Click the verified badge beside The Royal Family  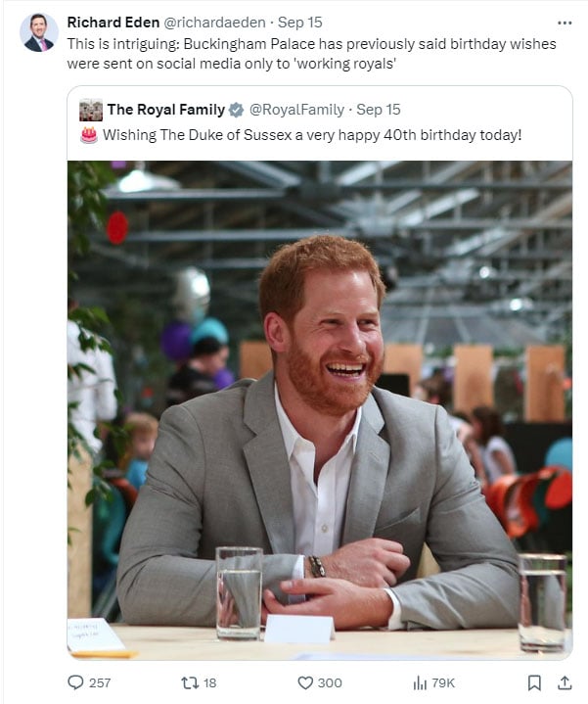[237, 110]
